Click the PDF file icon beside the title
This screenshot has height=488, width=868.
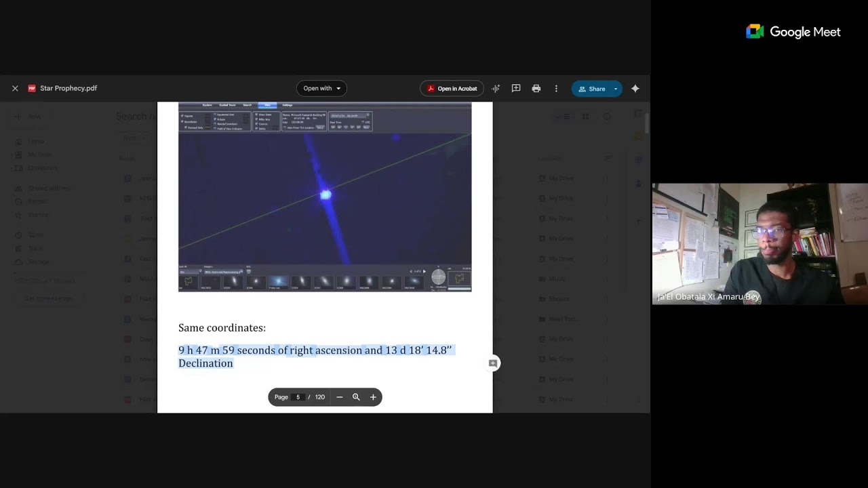click(32, 88)
